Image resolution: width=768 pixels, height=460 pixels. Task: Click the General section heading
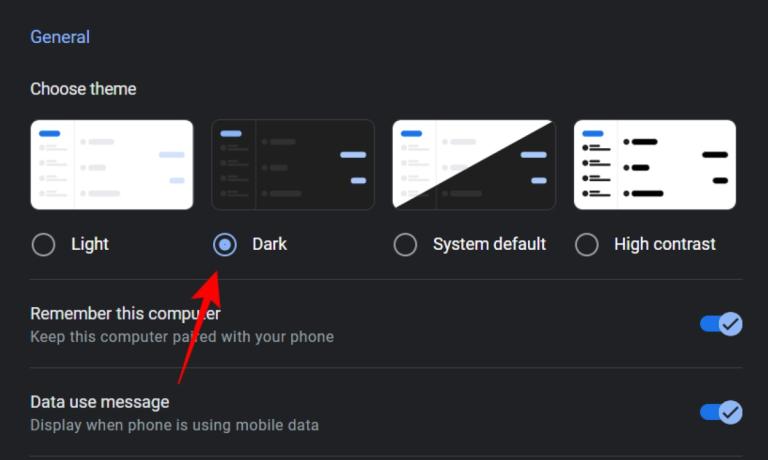pyautogui.click(x=60, y=37)
